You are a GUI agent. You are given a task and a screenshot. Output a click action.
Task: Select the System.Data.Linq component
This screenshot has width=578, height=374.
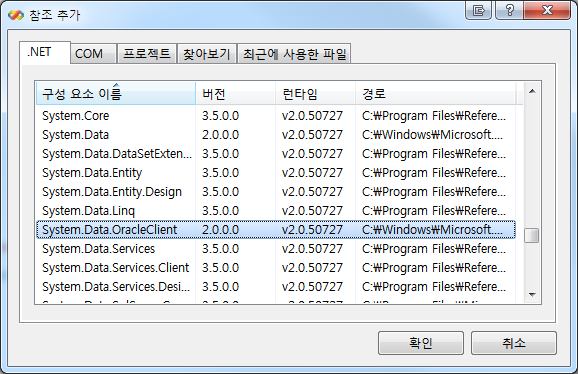coord(276,211)
